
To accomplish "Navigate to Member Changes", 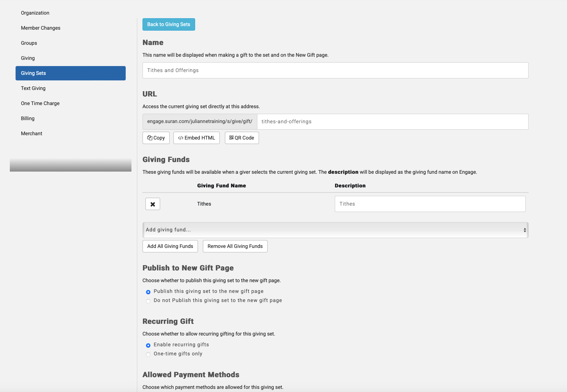I will click(x=40, y=28).
